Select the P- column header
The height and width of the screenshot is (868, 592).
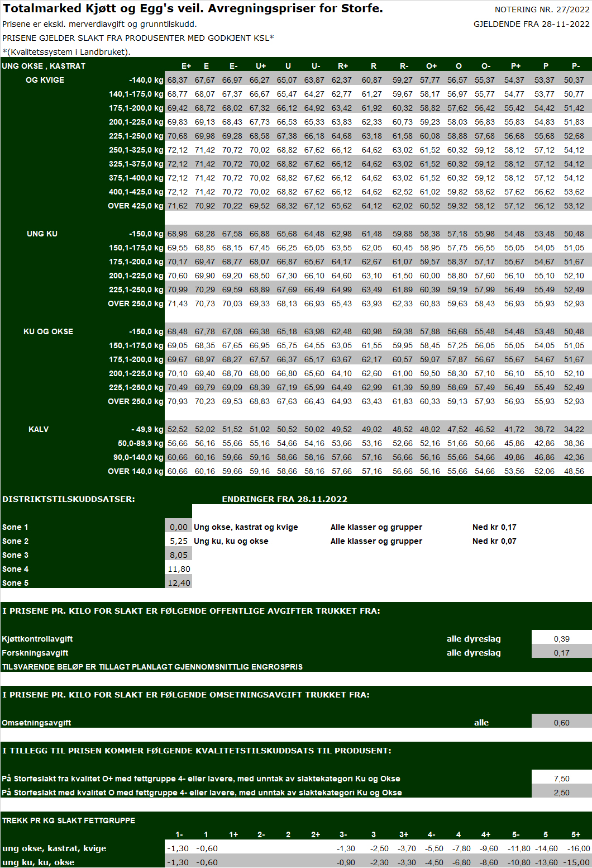[x=575, y=66]
